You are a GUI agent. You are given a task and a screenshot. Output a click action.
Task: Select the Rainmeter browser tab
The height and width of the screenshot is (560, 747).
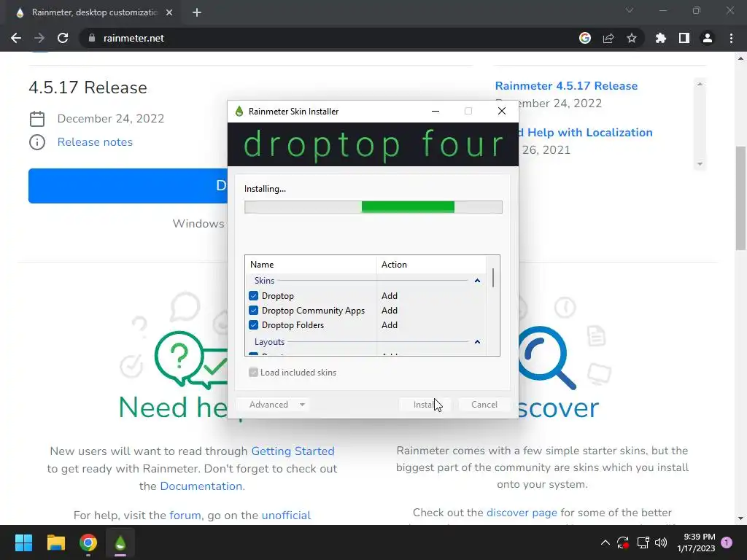94,12
